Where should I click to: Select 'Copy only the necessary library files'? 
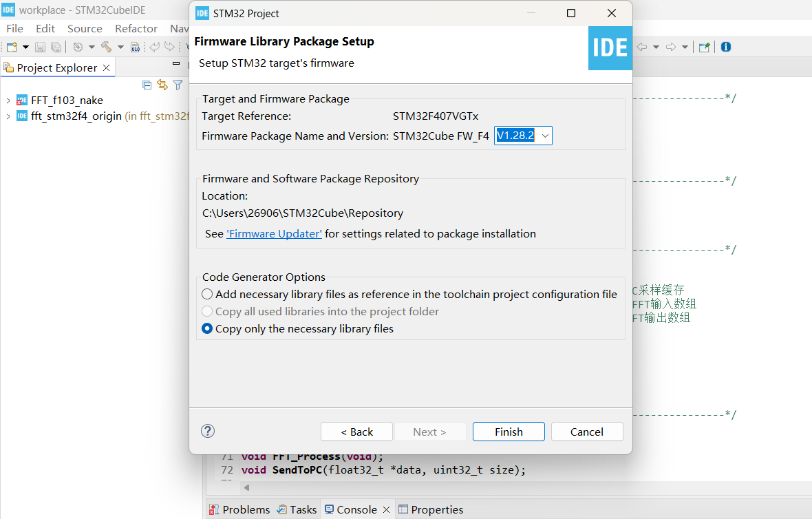207,329
